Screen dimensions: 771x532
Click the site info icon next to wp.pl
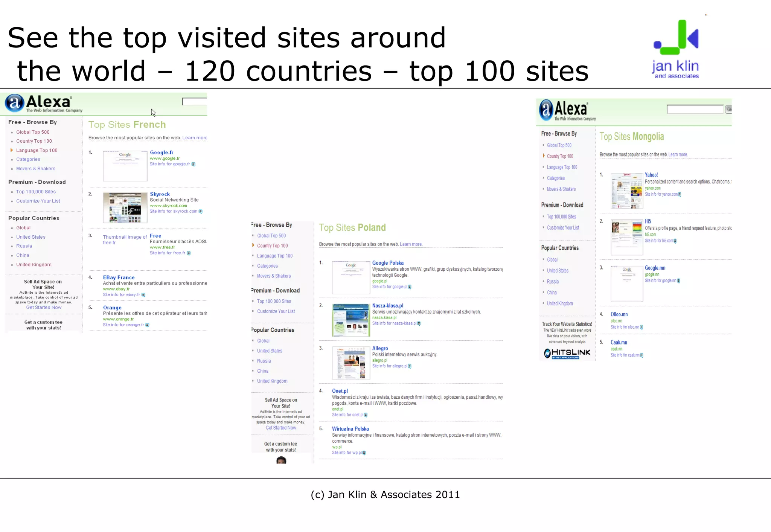[364, 453]
